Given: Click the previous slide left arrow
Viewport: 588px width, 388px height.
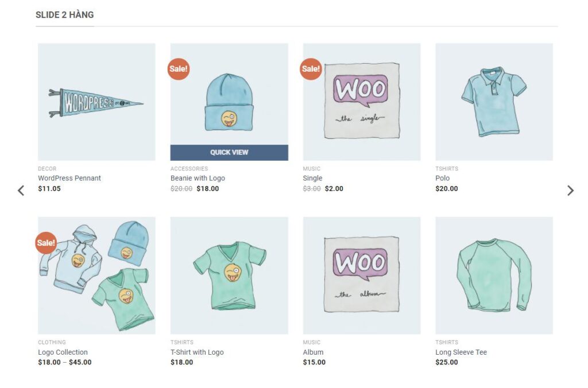Looking at the screenshot, I should (x=21, y=191).
